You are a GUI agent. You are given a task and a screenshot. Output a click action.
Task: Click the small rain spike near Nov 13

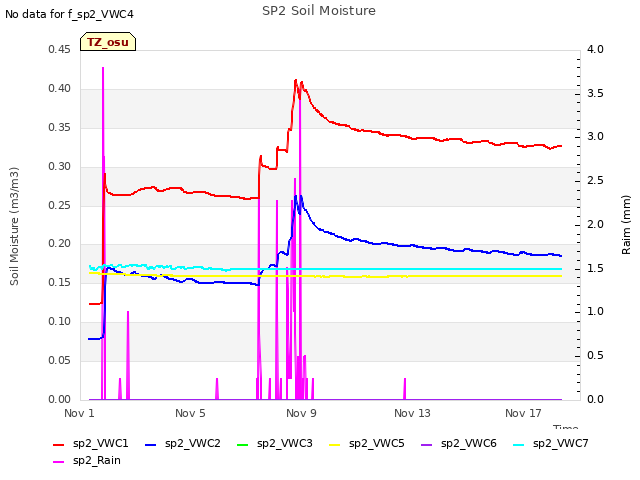click(x=405, y=388)
